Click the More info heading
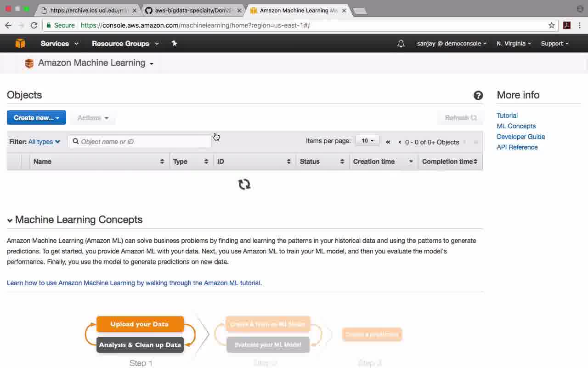Screen dimensions: 588x368 (518, 95)
